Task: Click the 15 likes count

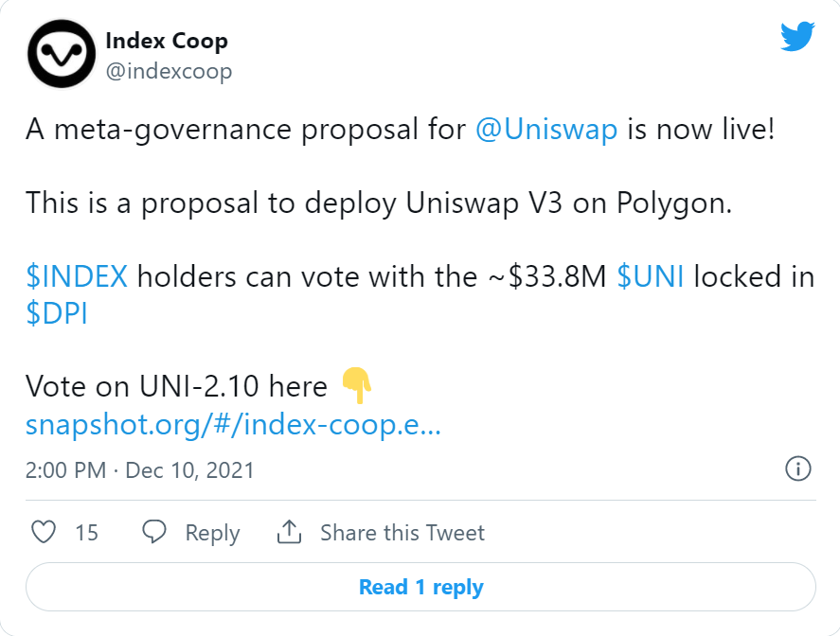Action: (x=86, y=533)
